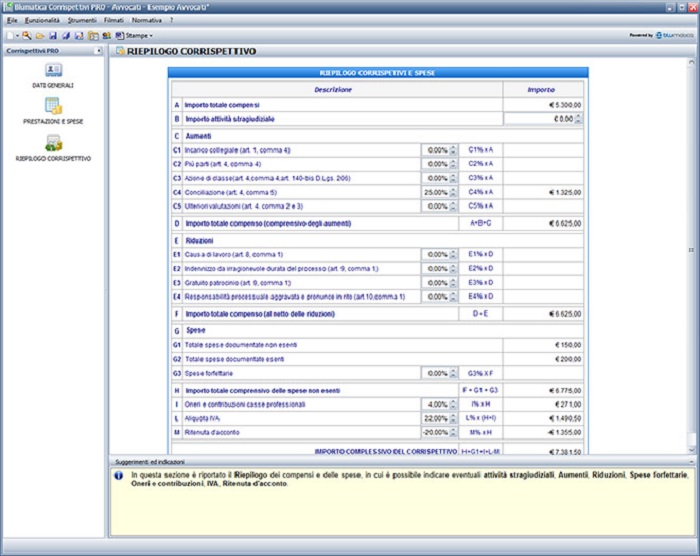This screenshot has height=556, width=700.
Task: Open the Dati Generali section icon
Action: click(53, 70)
